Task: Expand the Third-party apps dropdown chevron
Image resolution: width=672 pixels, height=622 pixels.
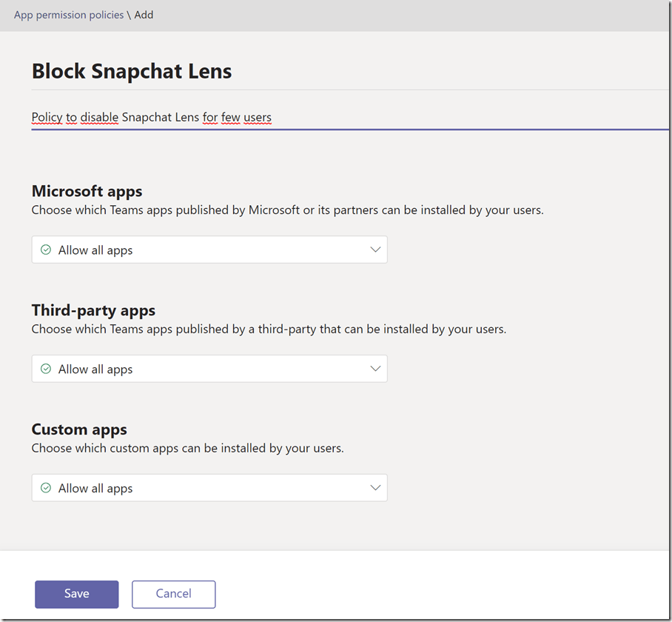Action: [375, 369]
